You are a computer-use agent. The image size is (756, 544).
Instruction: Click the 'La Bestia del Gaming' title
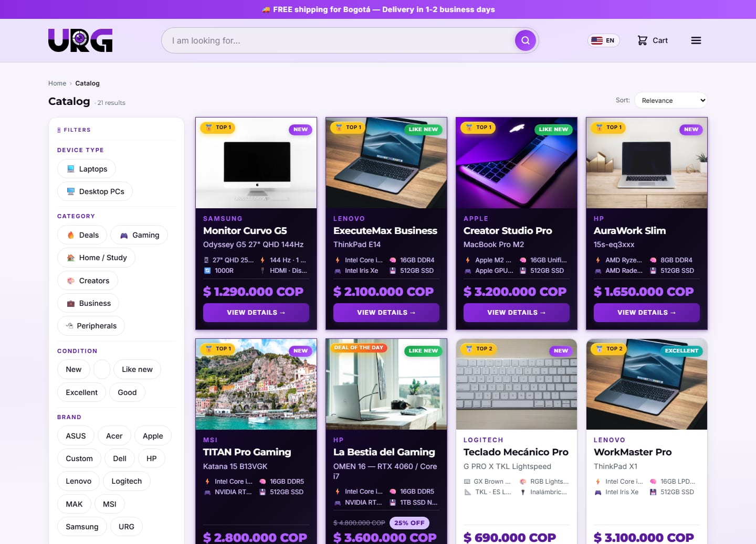[x=384, y=452]
